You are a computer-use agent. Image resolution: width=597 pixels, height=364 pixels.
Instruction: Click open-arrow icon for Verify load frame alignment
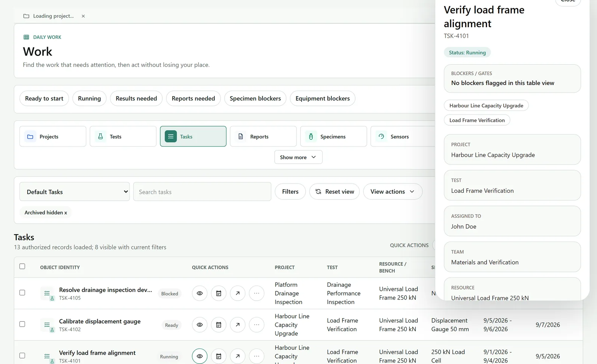tap(238, 356)
